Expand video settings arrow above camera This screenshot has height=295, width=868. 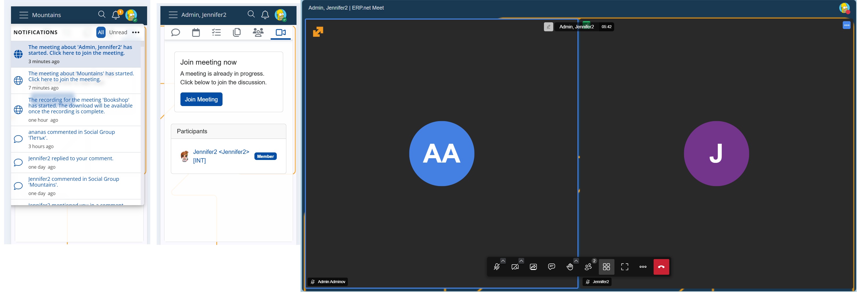click(521, 261)
